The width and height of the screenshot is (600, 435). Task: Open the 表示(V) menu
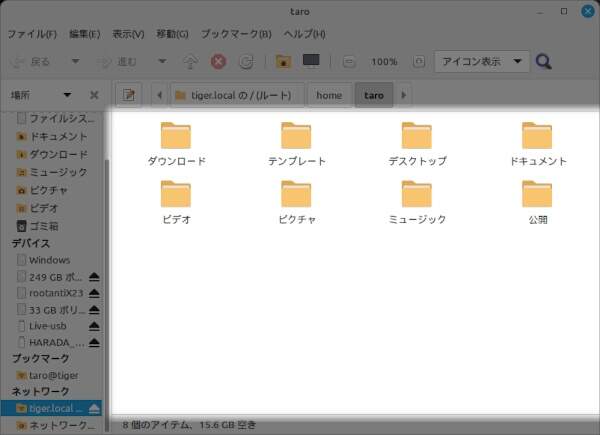click(x=128, y=34)
